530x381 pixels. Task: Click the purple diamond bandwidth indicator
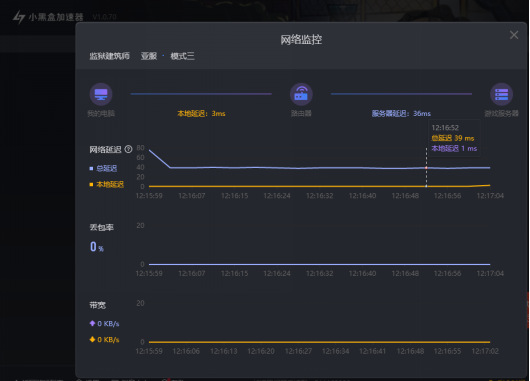click(92, 323)
